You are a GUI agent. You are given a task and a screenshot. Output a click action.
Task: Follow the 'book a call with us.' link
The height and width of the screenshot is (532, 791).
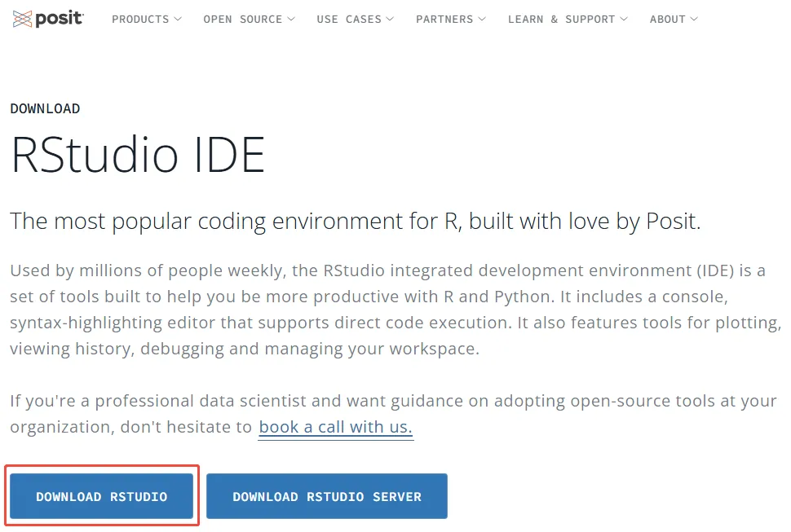tap(335, 427)
